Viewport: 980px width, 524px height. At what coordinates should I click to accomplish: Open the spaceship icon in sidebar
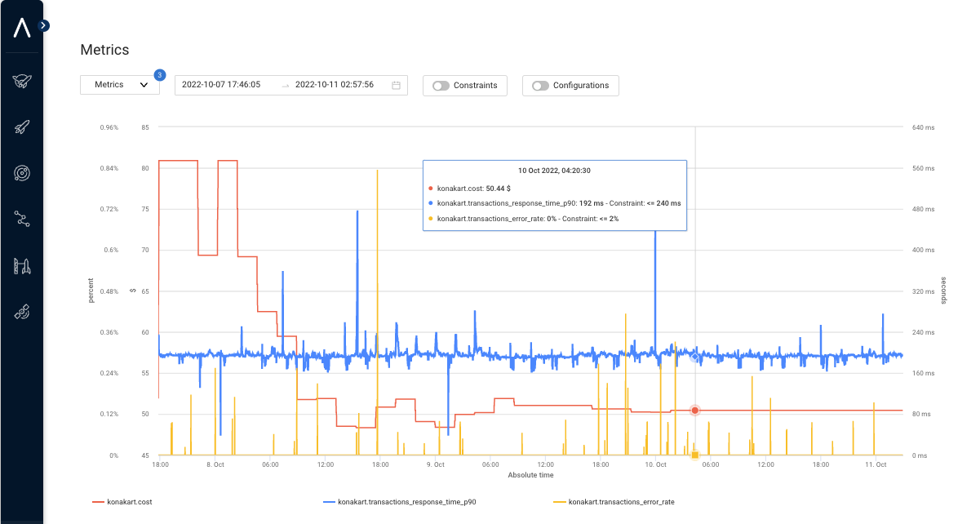coord(22,80)
